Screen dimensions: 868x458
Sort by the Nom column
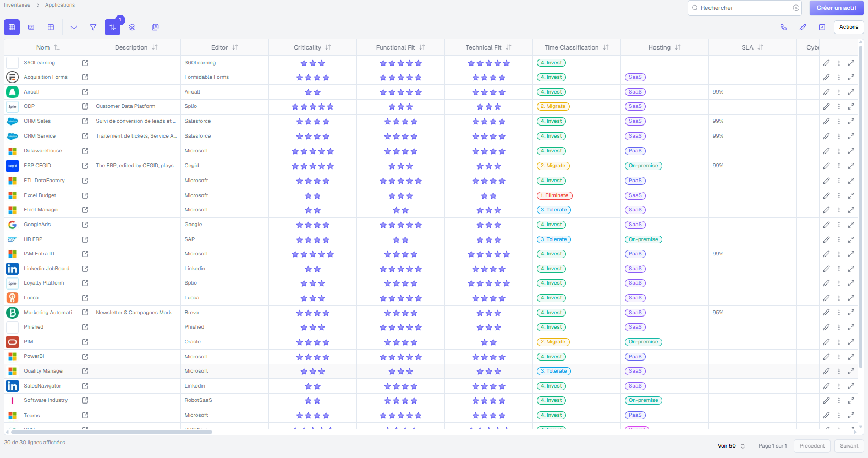(57, 47)
